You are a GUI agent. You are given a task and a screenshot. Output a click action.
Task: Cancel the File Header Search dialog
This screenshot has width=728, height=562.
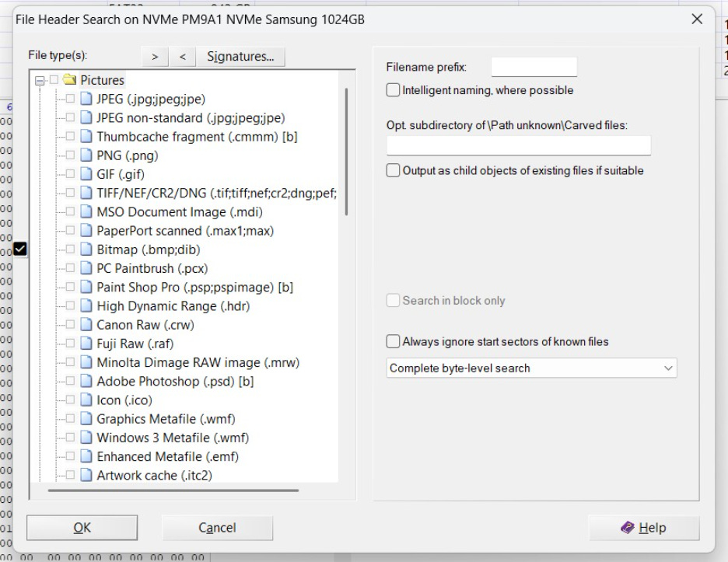tap(217, 528)
